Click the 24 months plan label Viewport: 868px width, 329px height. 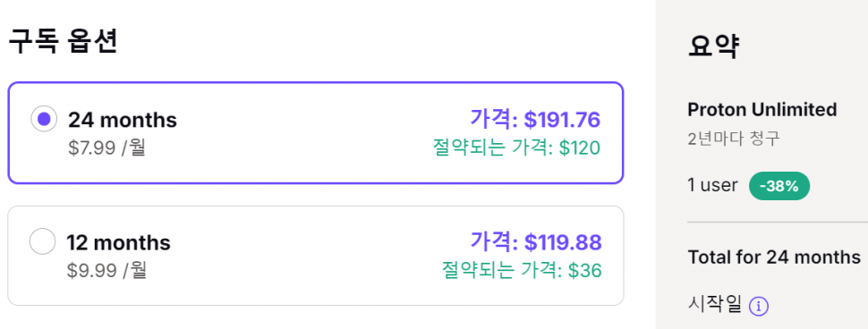tap(123, 120)
